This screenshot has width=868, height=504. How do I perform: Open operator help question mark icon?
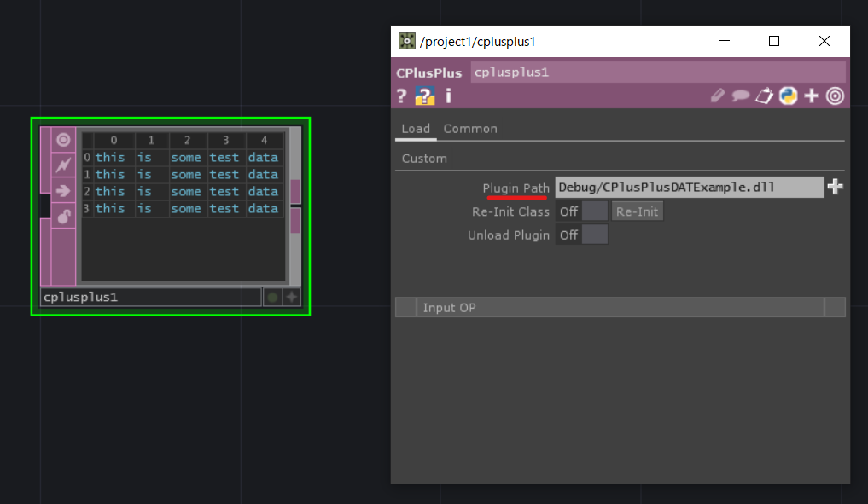pyautogui.click(x=402, y=96)
